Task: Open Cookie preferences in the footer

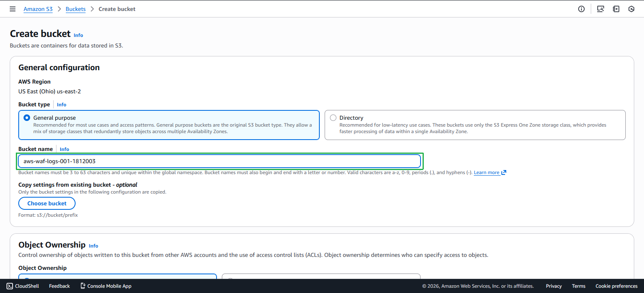Action: (x=616, y=286)
